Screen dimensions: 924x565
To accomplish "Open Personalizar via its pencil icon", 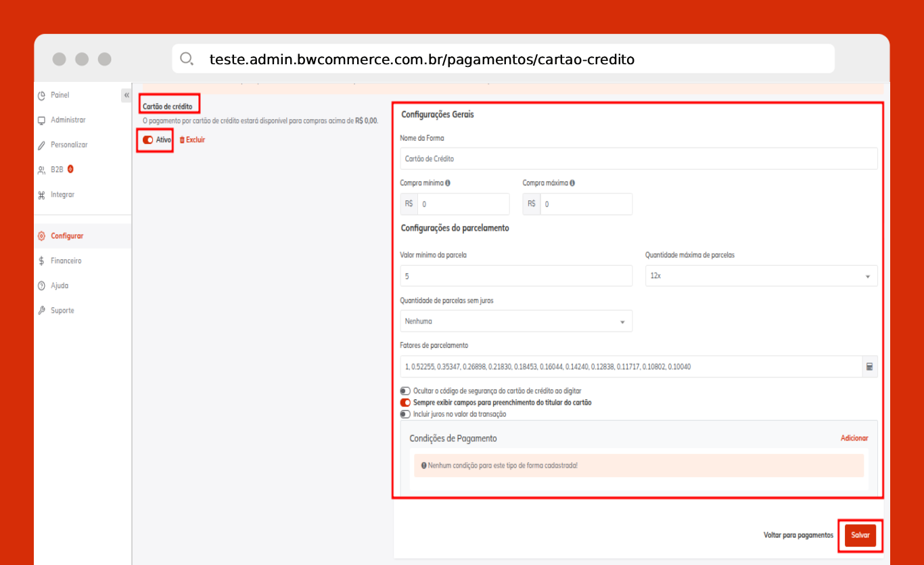I will [42, 145].
